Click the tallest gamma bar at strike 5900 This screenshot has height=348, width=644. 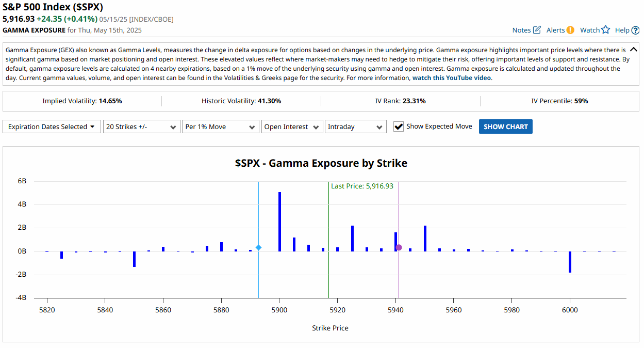pyautogui.click(x=279, y=222)
